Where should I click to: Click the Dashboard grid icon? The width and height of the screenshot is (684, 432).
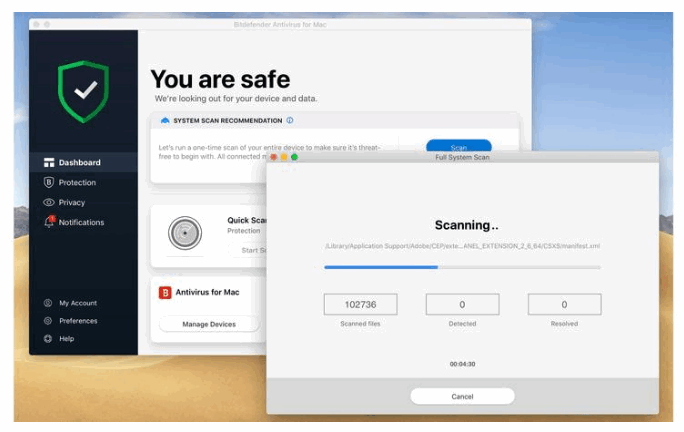(x=49, y=162)
